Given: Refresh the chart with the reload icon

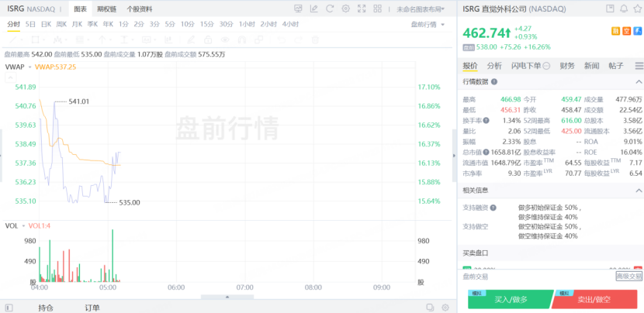Looking at the screenshot, I should [330, 9].
